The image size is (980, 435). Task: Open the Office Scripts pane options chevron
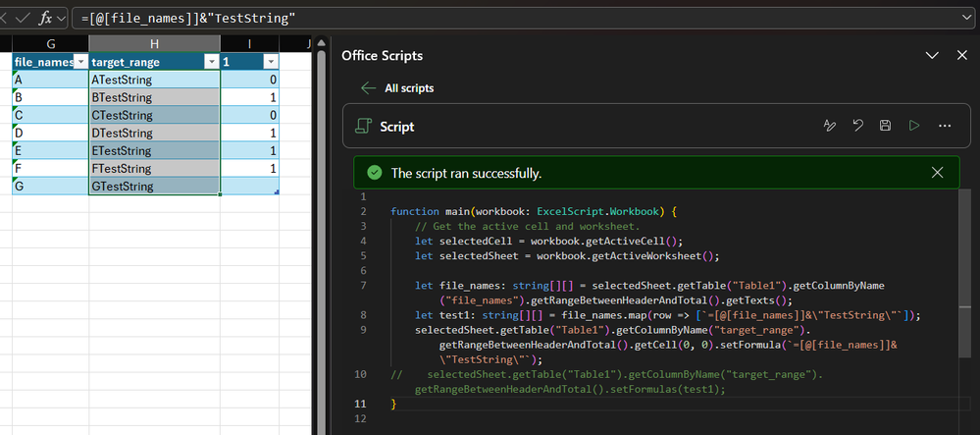pyautogui.click(x=933, y=56)
